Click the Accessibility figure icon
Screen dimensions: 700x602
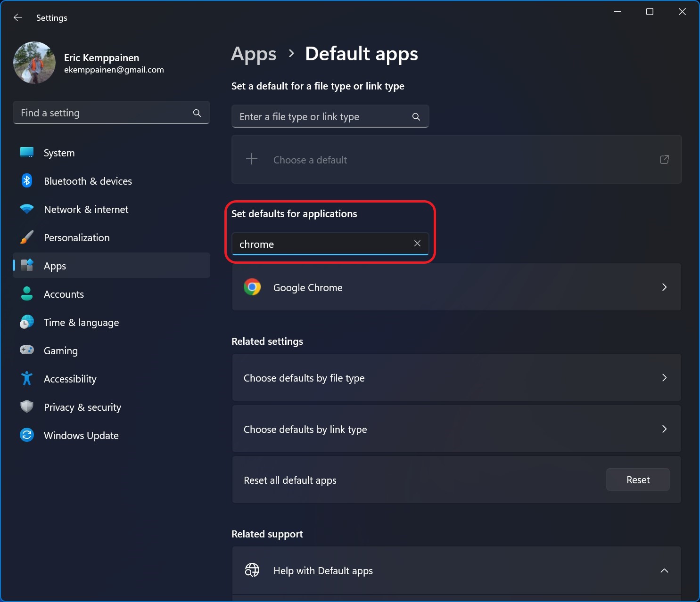click(27, 378)
